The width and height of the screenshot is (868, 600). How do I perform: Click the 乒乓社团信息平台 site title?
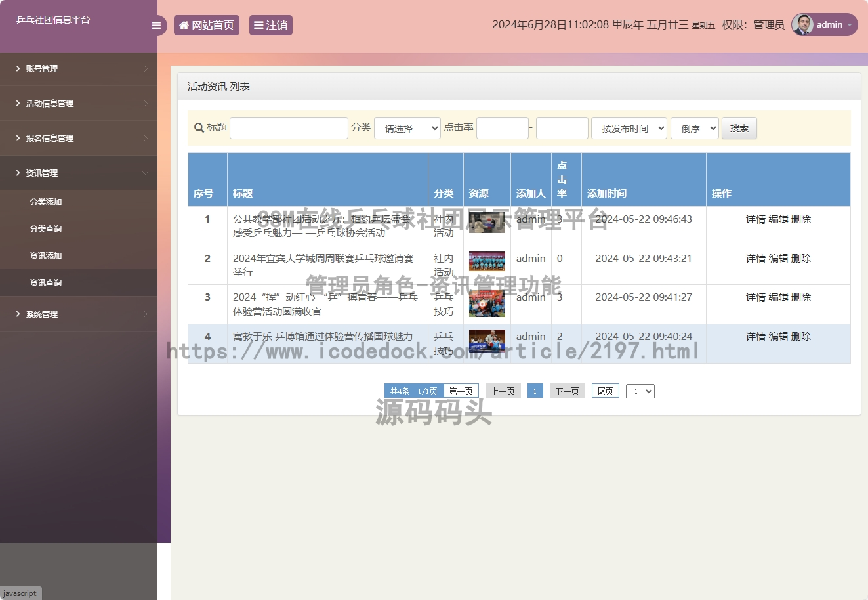click(x=53, y=20)
